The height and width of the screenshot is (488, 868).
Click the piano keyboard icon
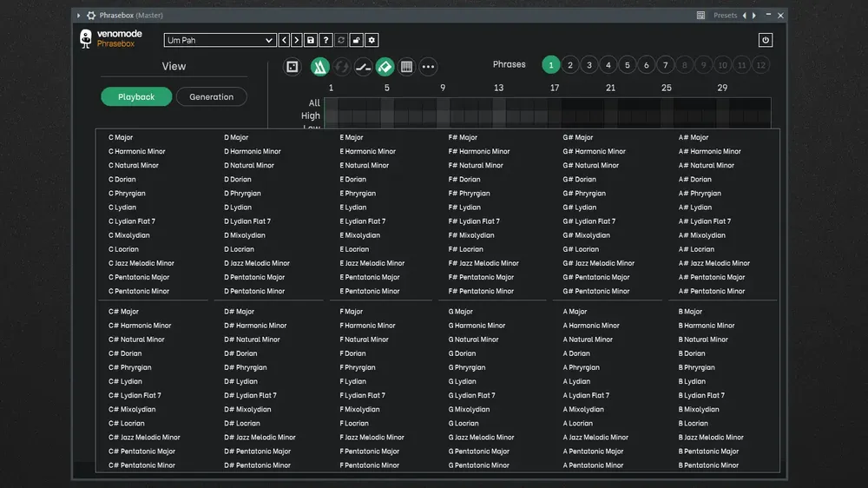(406, 67)
